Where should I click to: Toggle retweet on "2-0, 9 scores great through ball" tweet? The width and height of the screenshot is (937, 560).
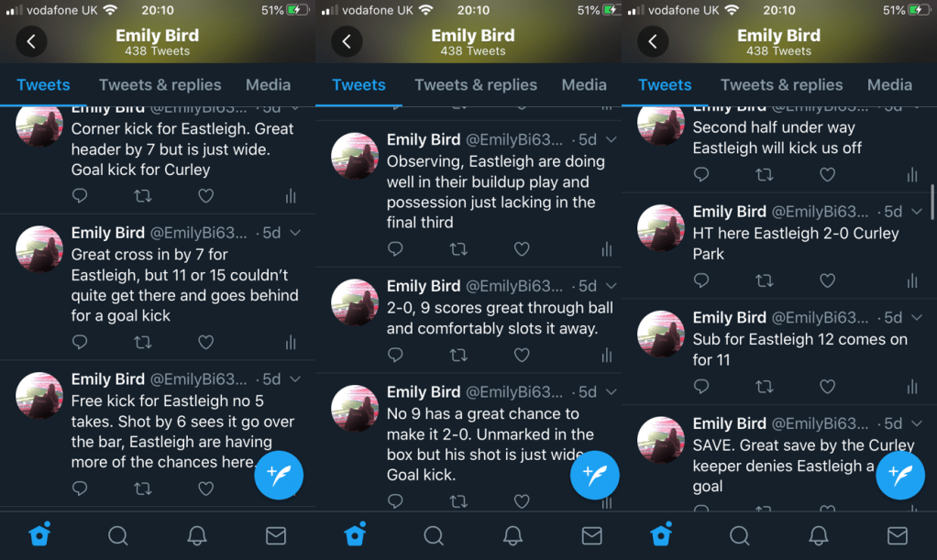458,355
